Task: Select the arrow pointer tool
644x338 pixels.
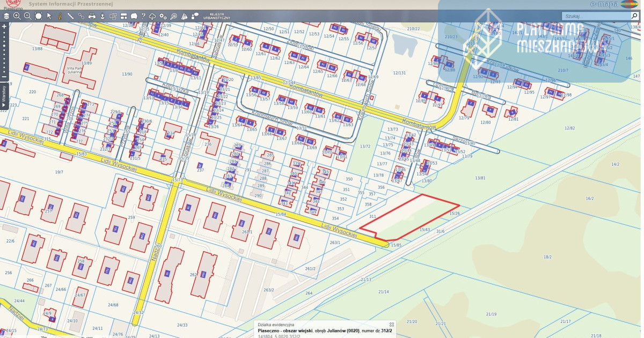Action: [49, 16]
